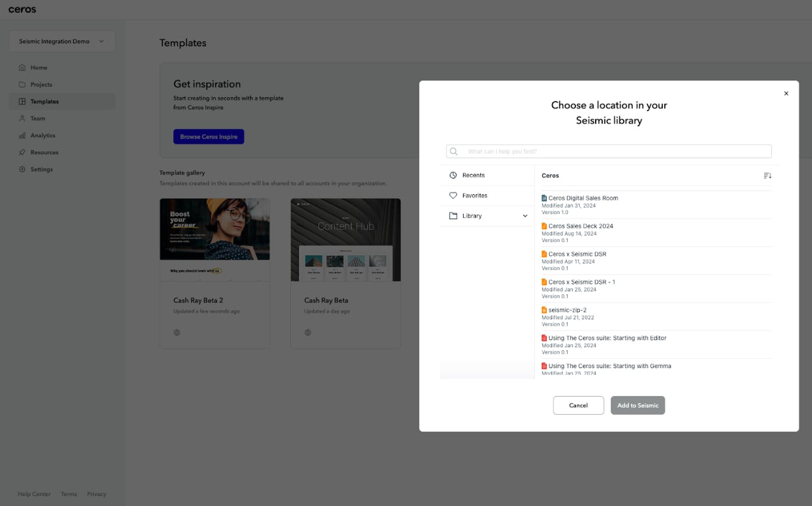The width and height of the screenshot is (812, 506).
Task: Click the Templates layout icon
Action: point(22,101)
